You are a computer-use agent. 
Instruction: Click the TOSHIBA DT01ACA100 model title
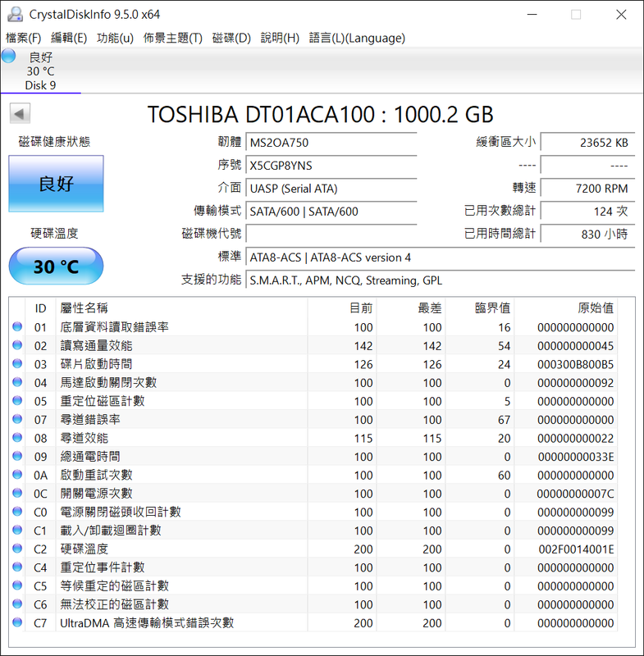pos(321,114)
